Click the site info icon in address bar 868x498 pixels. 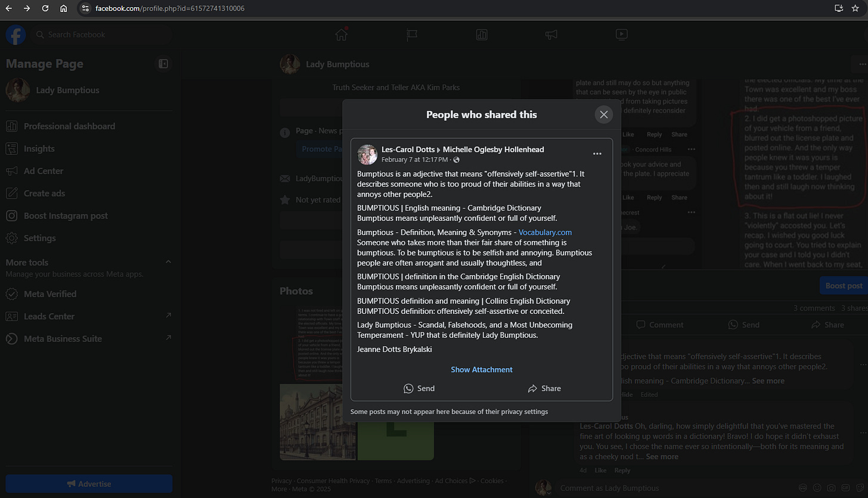(x=85, y=8)
